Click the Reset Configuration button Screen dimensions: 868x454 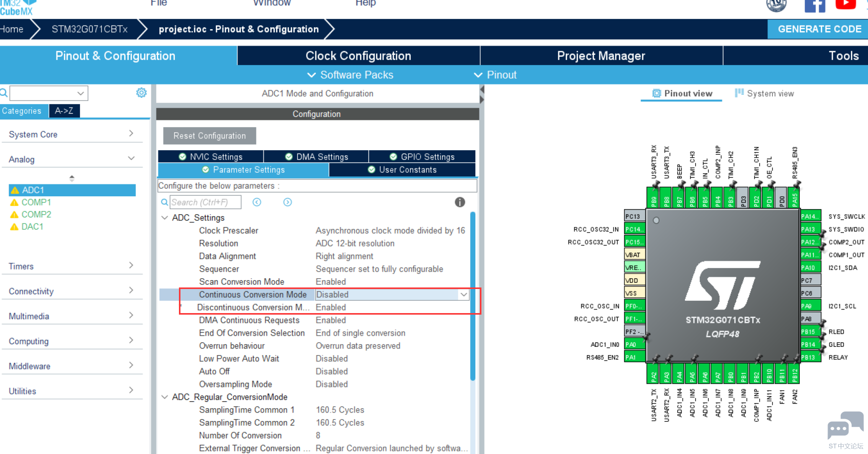coord(209,136)
